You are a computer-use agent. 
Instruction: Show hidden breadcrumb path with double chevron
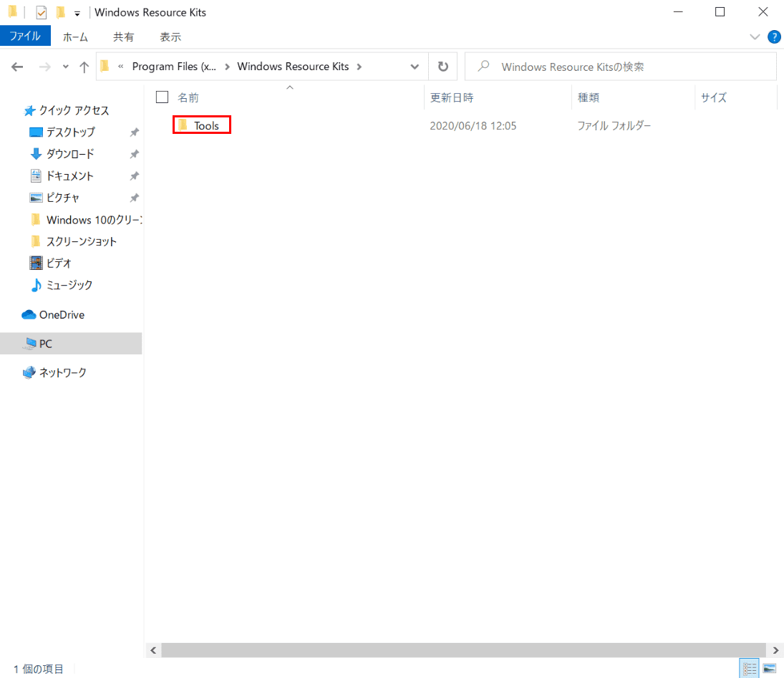coord(120,67)
